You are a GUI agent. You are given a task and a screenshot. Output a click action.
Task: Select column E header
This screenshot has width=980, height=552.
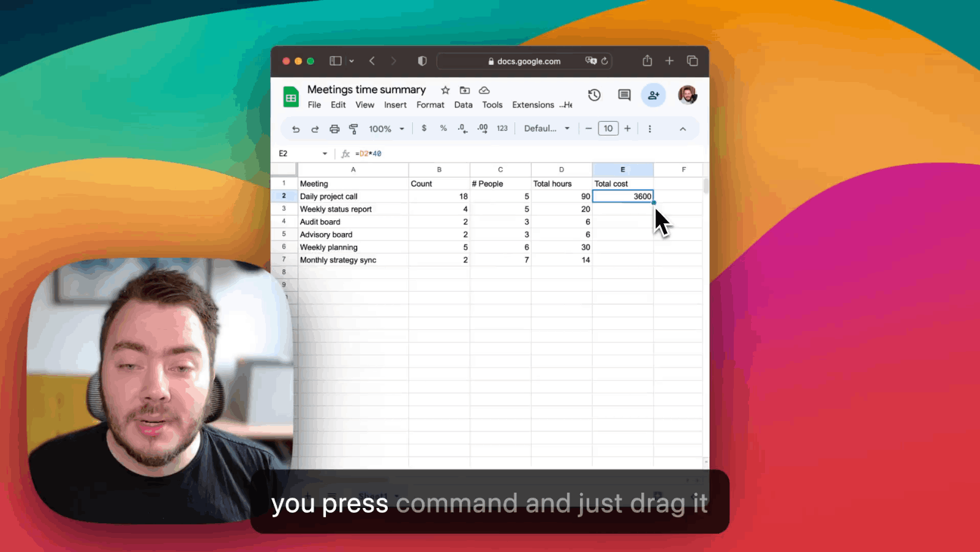pyautogui.click(x=623, y=170)
